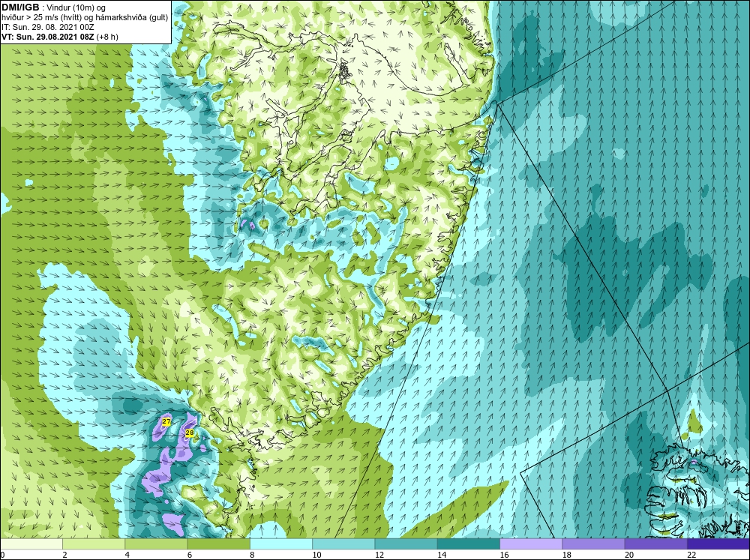Click the scale tick label '14'
The width and height of the screenshot is (750, 560).
click(442, 555)
